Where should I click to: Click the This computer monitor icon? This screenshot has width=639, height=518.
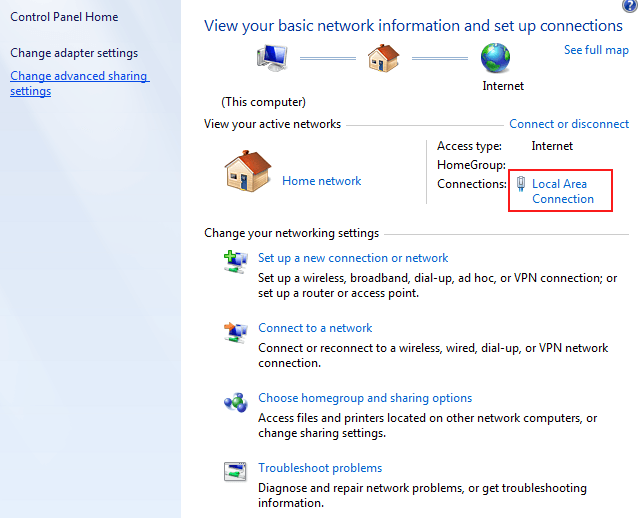272,58
